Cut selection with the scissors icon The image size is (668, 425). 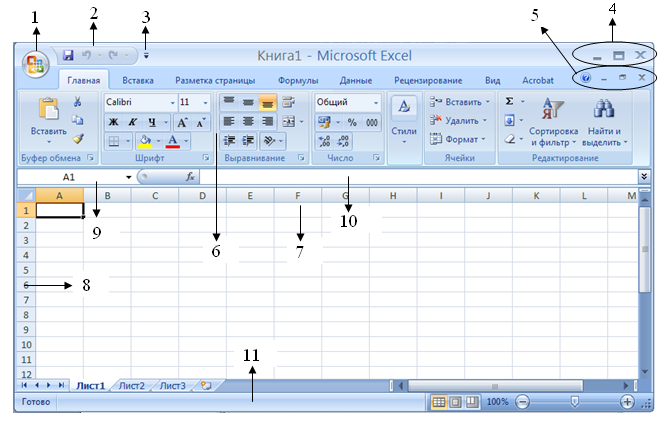77,101
